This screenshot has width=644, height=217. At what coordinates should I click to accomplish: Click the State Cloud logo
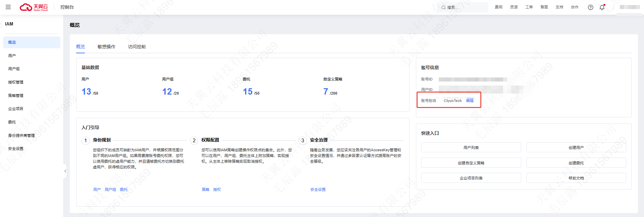pyautogui.click(x=34, y=7)
